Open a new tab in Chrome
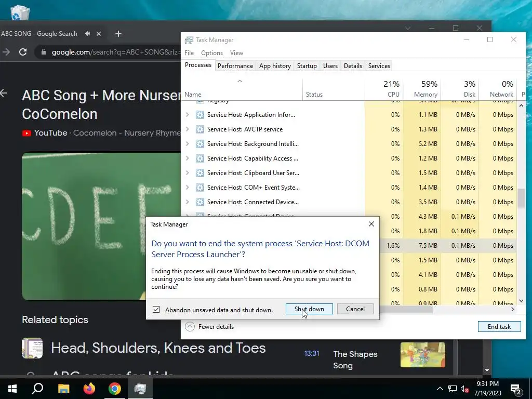The image size is (532, 399). pyautogui.click(x=118, y=34)
